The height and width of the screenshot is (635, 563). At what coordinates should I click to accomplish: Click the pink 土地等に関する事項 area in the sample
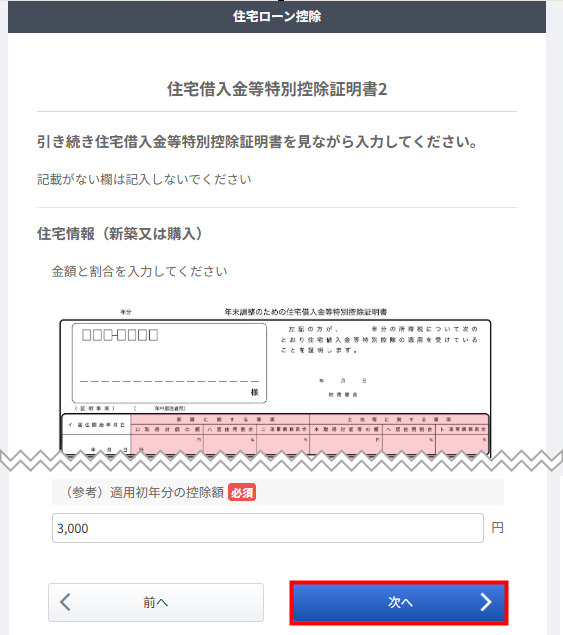399,433
